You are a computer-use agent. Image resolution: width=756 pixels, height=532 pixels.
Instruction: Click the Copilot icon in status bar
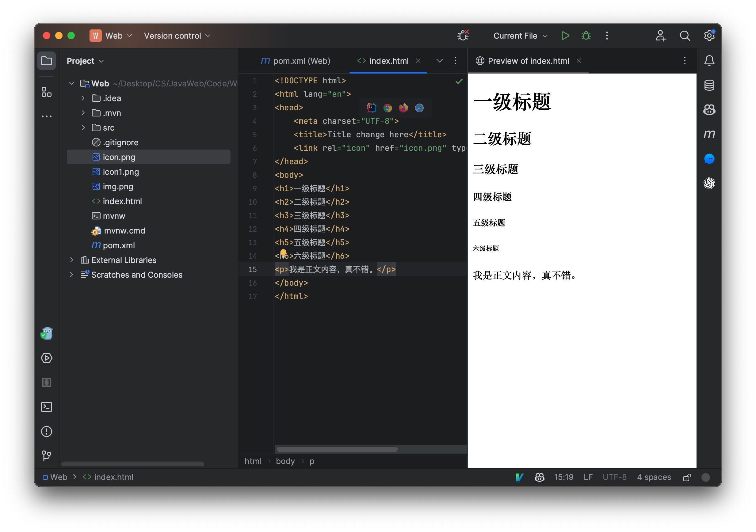[539, 477]
